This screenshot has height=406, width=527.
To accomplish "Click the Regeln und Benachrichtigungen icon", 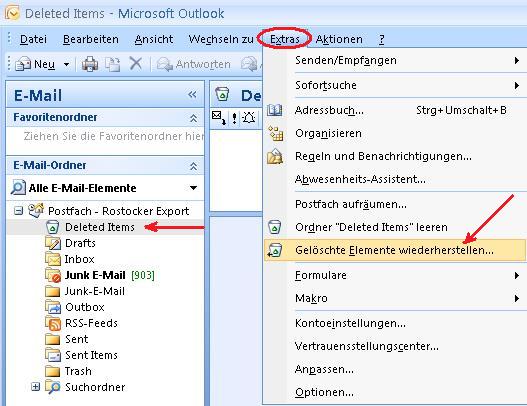I will (x=275, y=156).
